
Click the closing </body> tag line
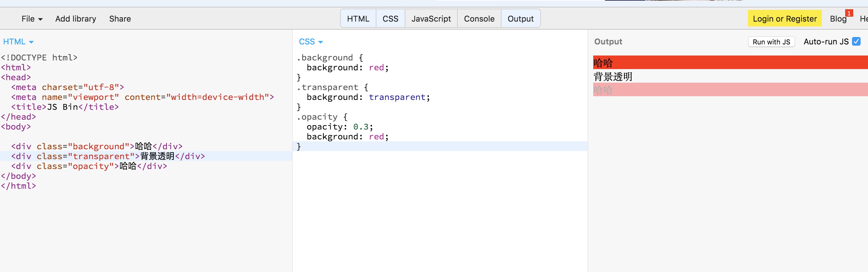pos(18,176)
